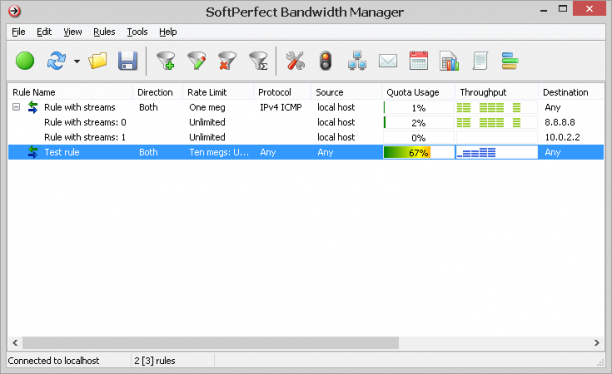Select the Test rule row
The width and height of the screenshot is (612, 374).
coord(306,152)
